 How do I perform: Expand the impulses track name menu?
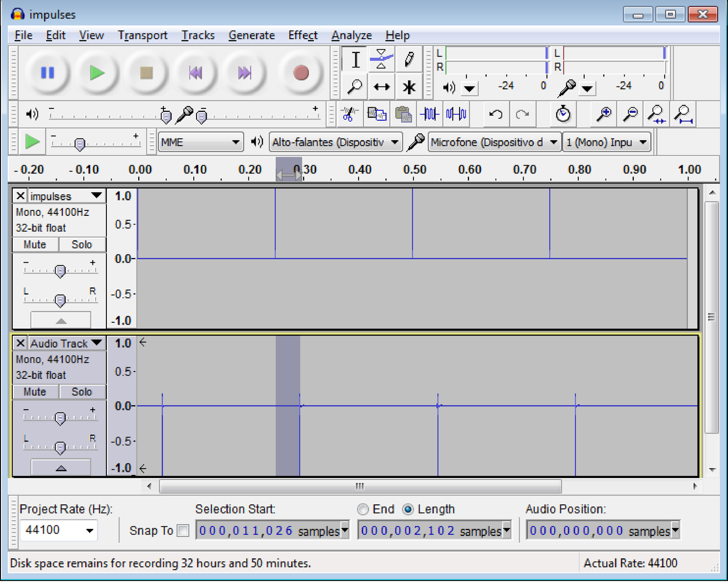(96, 196)
